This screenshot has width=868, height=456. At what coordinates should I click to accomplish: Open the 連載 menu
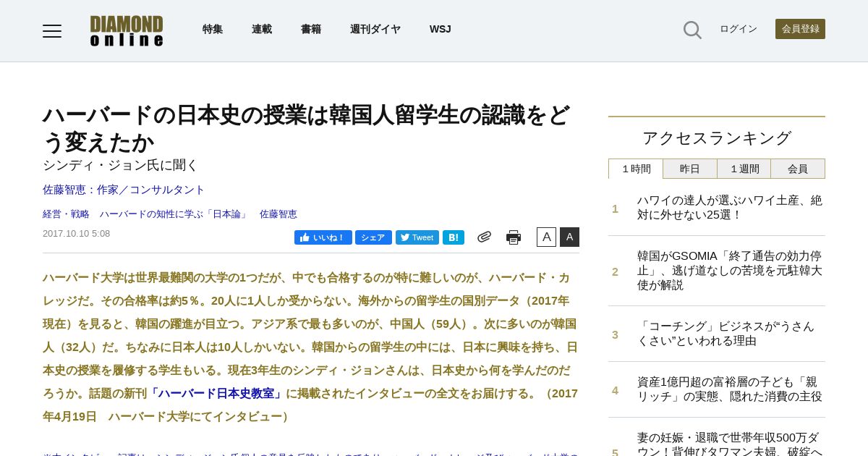click(262, 29)
